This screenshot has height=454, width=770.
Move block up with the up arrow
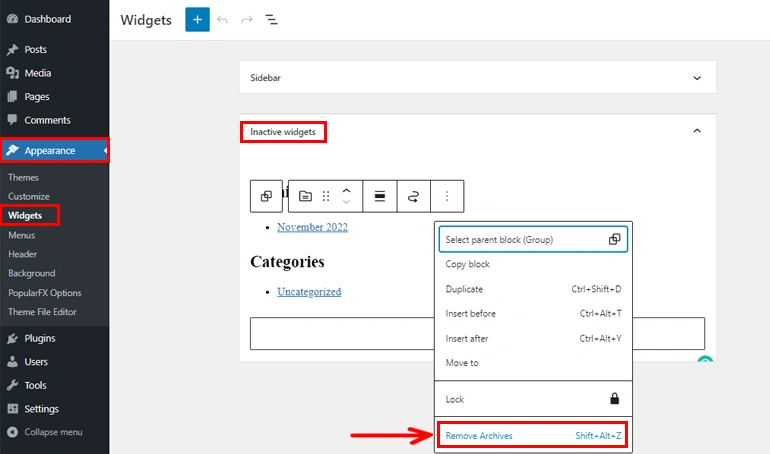pyautogui.click(x=347, y=191)
